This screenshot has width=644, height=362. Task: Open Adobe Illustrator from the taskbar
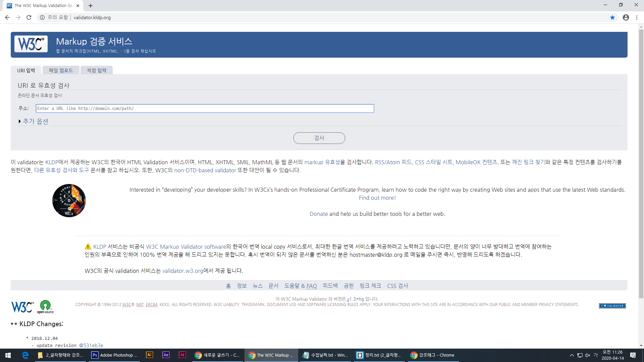click(x=149, y=355)
